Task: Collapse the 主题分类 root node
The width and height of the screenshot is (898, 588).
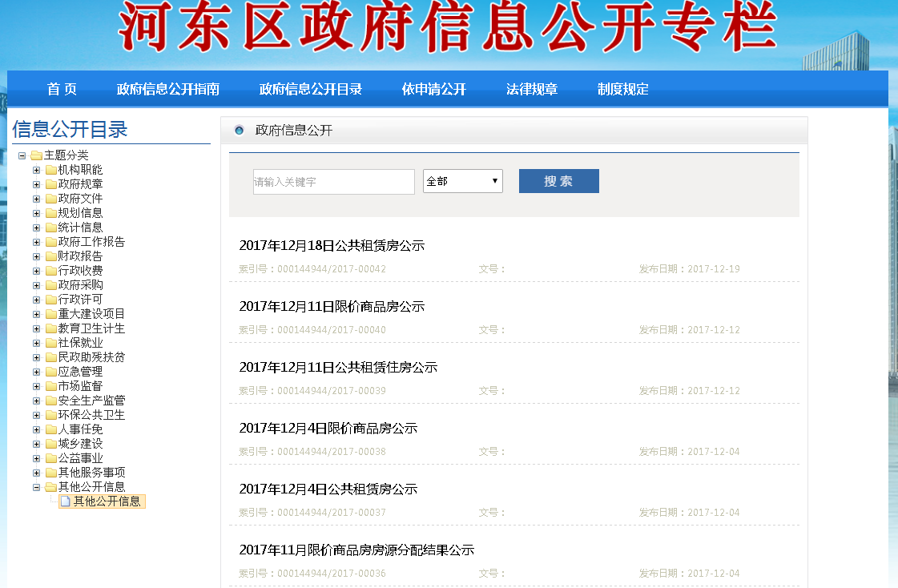Action: 22,155
